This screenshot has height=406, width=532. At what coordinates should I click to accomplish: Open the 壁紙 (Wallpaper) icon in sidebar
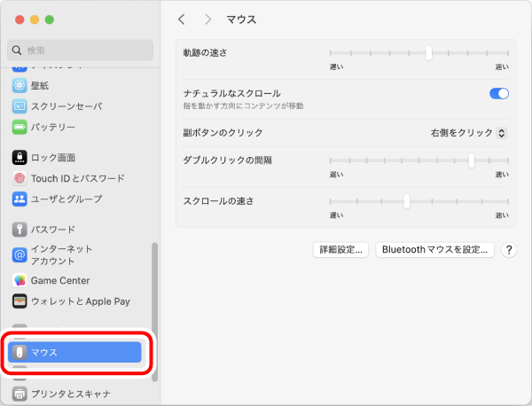20,86
